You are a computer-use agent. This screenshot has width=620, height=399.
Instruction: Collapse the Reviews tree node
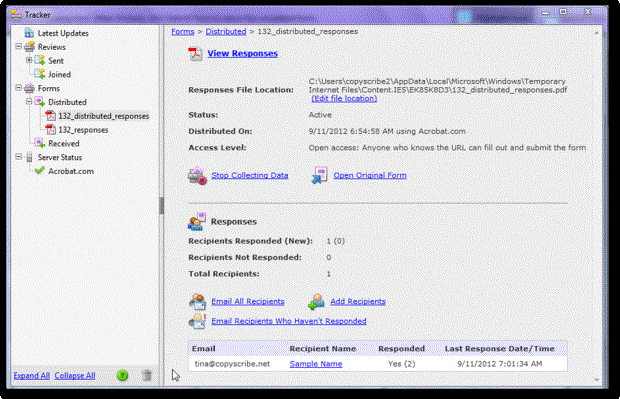(18, 46)
